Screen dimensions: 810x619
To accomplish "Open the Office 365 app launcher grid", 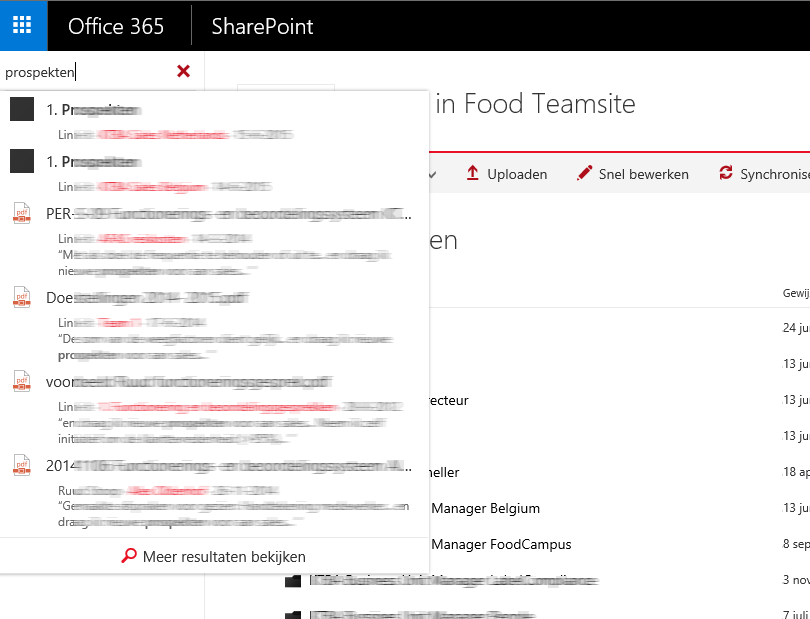I will tap(22, 26).
